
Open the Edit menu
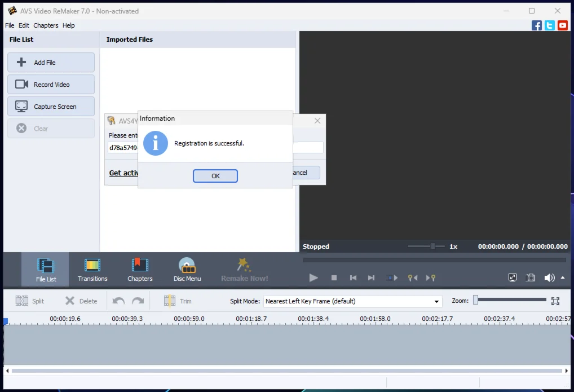(x=24, y=25)
